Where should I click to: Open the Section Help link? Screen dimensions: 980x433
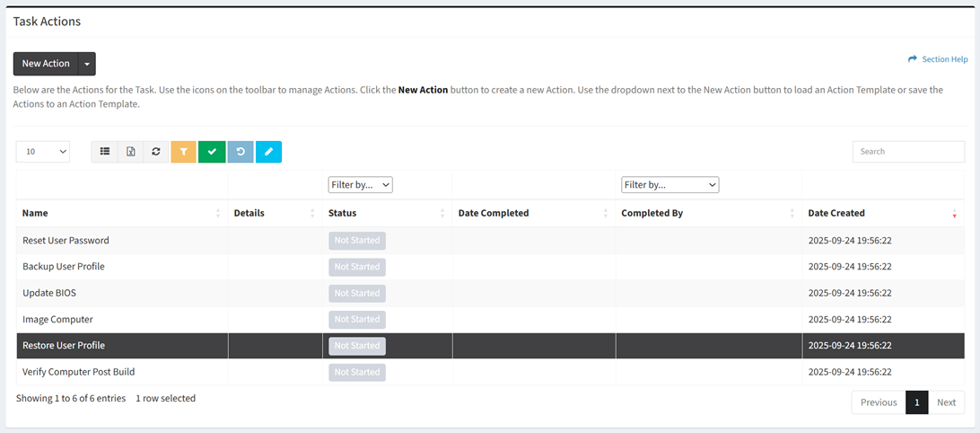(938, 59)
